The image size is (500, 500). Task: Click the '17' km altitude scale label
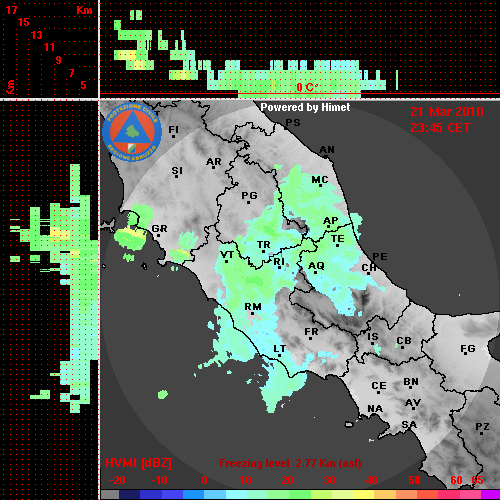11,10
